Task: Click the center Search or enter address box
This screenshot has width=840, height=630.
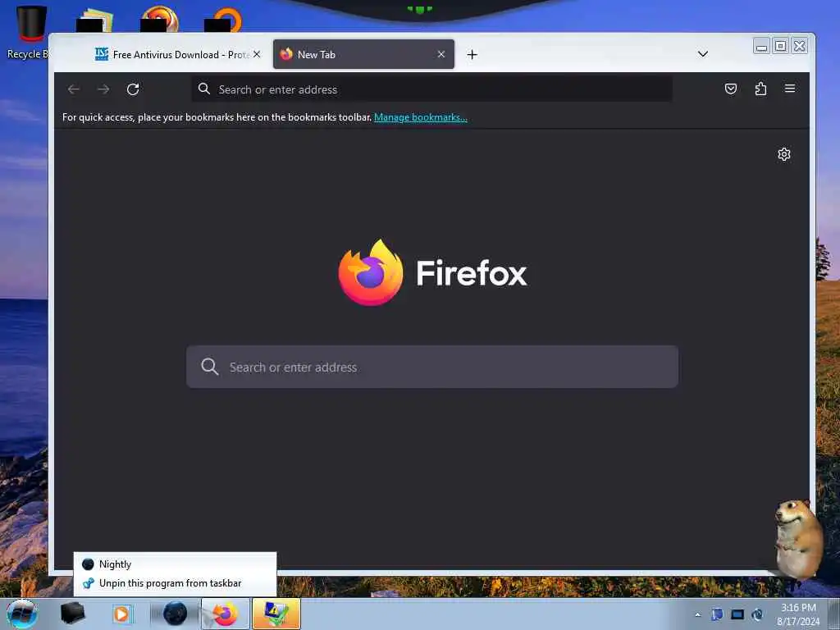Action: (x=432, y=367)
